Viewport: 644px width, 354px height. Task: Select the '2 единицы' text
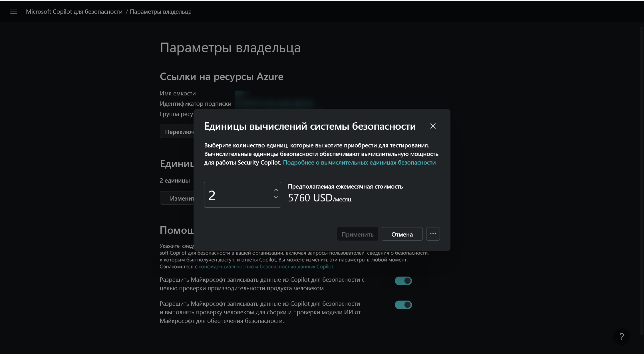175,181
